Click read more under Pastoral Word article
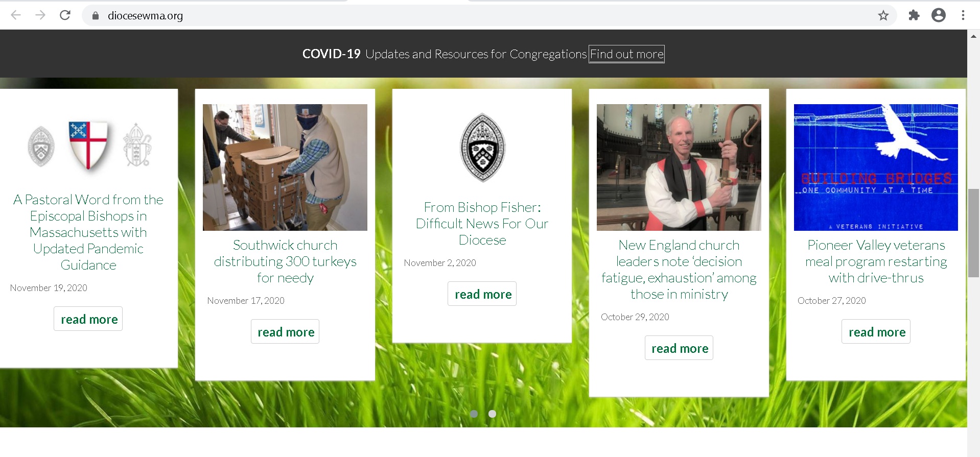The image size is (980, 457). click(x=88, y=319)
